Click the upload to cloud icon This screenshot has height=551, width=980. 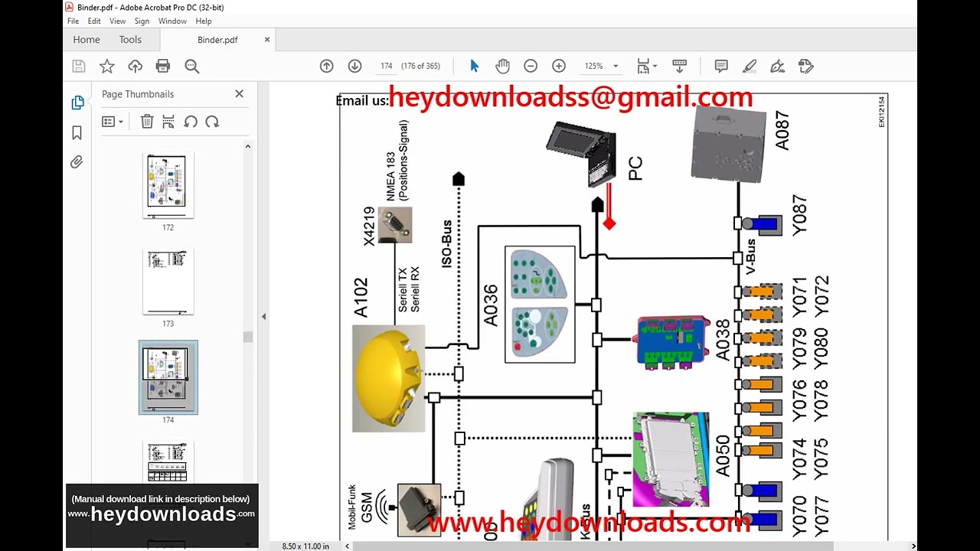click(136, 67)
